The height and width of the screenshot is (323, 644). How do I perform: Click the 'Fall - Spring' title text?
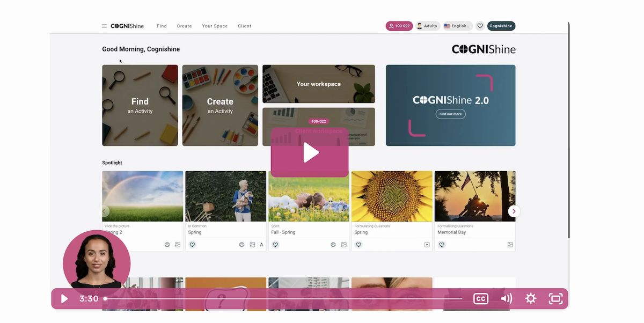coord(283,232)
